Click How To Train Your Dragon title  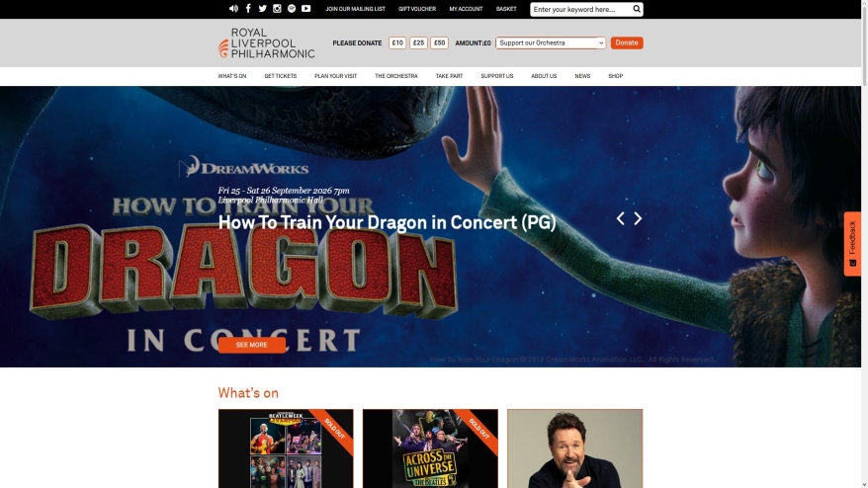pyautogui.click(x=387, y=222)
